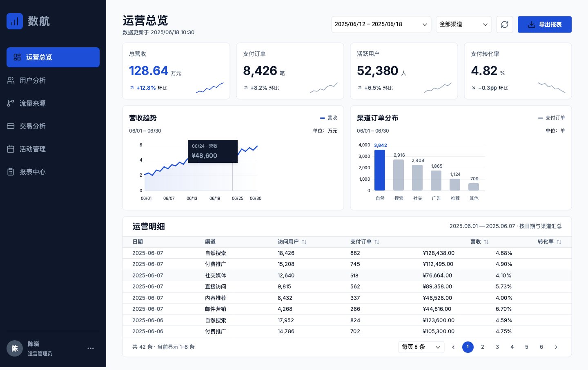Select the 支付转化率 4.82% card

coord(518,71)
